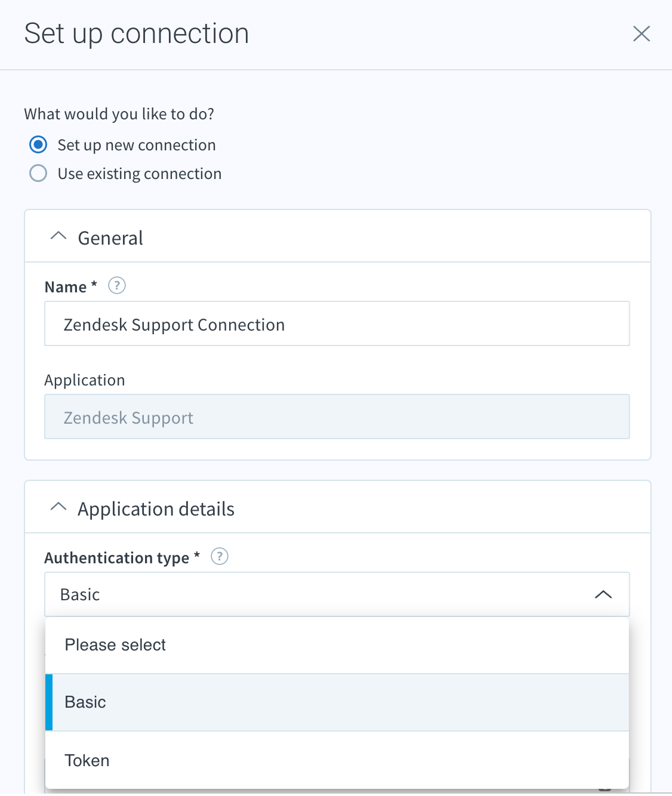
Task: Close the Authentication type dropdown arrow
Action: click(x=603, y=594)
